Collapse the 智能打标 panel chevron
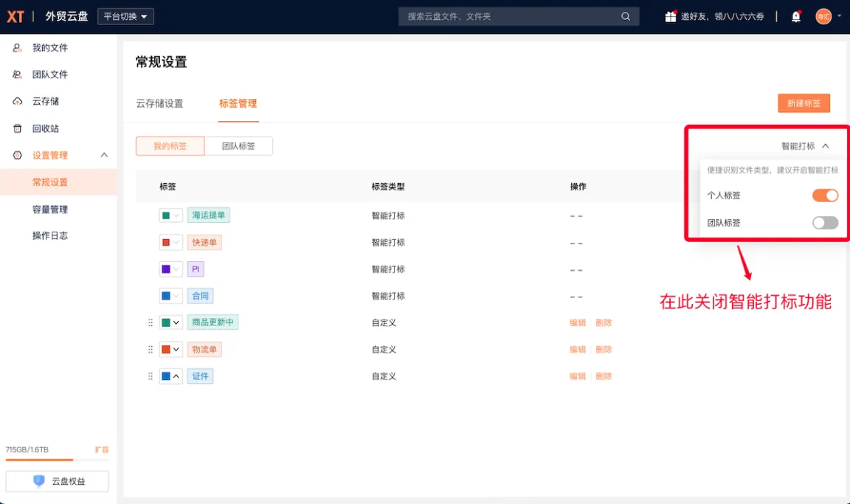 [x=825, y=146]
